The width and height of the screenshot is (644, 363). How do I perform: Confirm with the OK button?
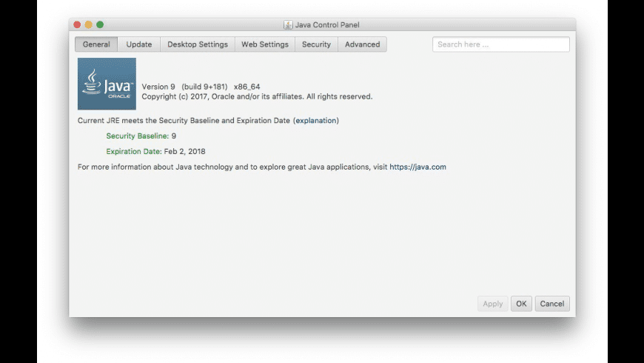coord(521,304)
